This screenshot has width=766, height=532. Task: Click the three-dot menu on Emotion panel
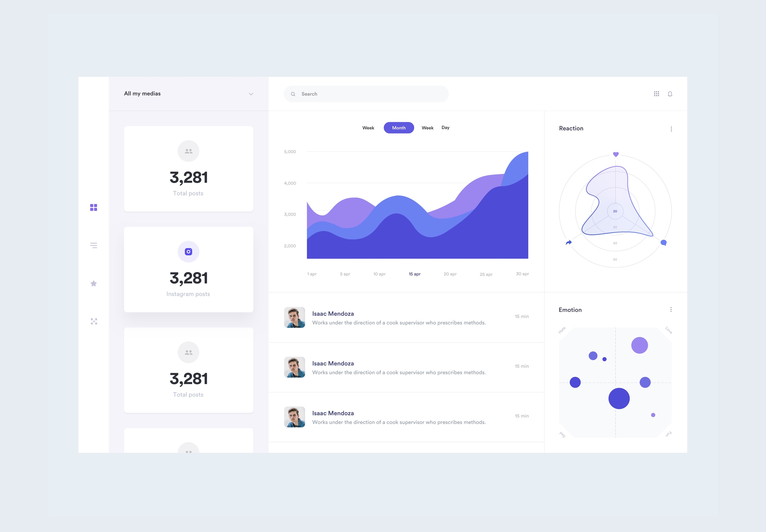pos(671,310)
